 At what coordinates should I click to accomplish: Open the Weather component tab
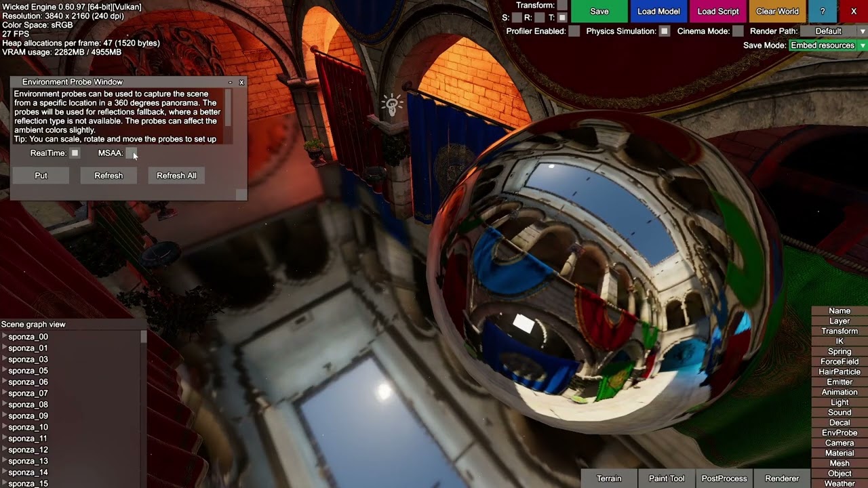pyautogui.click(x=840, y=484)
